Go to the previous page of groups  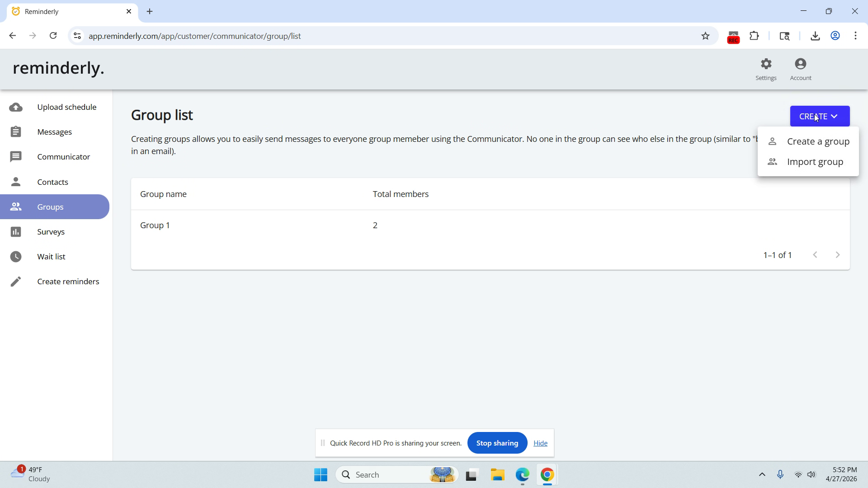[x=815, y=255]
